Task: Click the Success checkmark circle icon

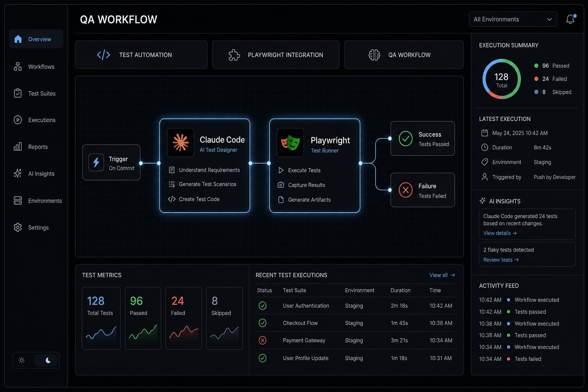Action: (406, 138)
